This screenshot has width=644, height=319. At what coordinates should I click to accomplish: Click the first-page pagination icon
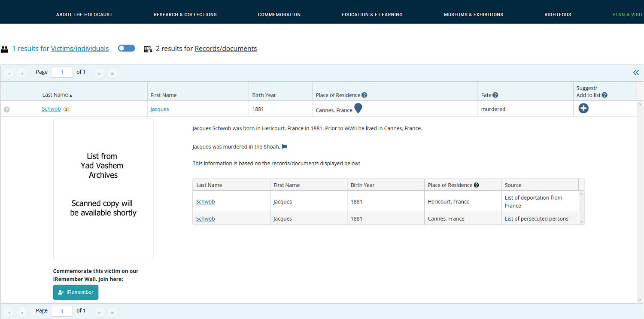[9, 73]
